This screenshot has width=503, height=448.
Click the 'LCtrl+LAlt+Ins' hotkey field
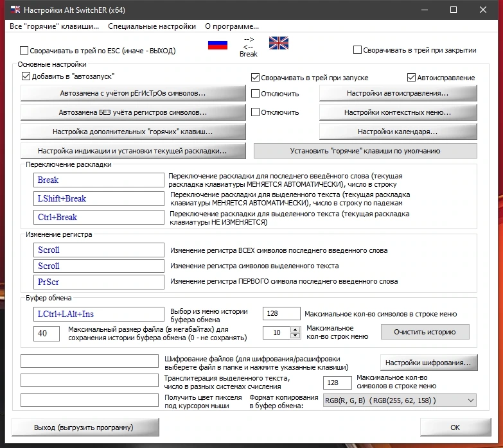click(x=99, y=314)
